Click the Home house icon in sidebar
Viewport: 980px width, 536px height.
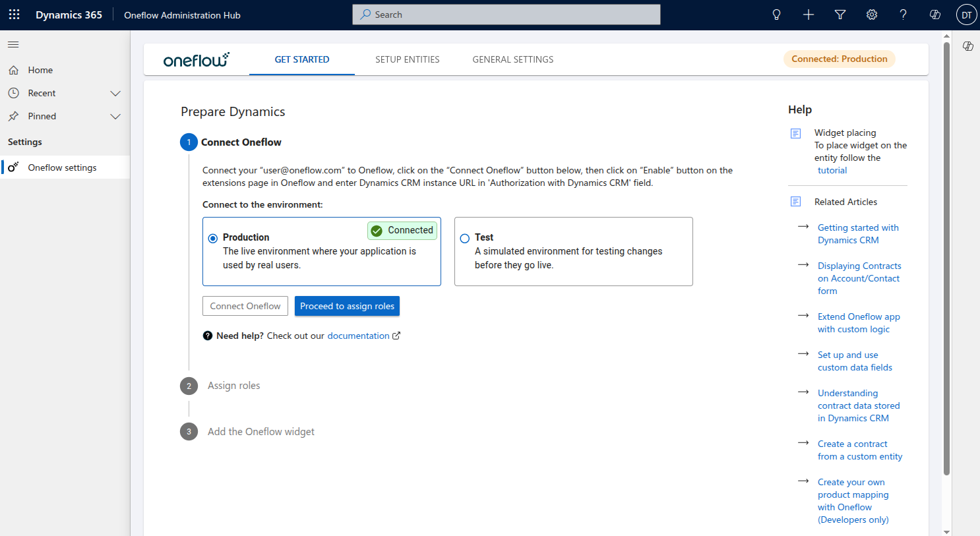pos(13,70)
